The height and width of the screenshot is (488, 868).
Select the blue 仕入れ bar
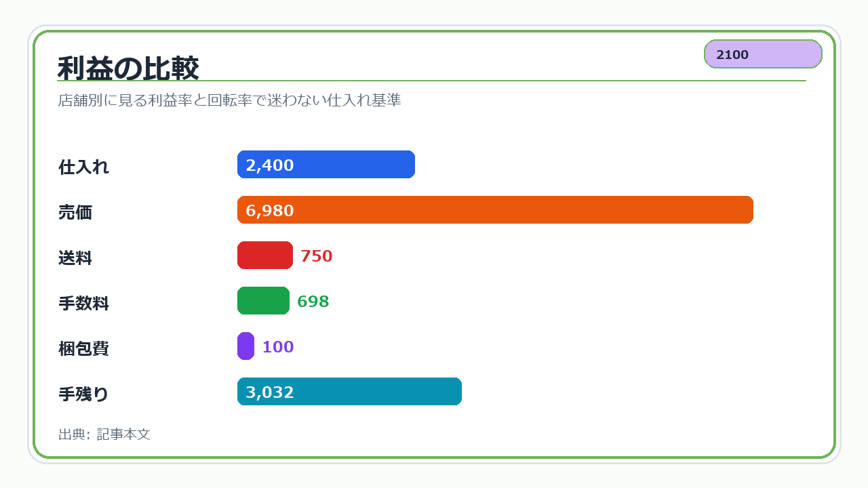(326, 165)
